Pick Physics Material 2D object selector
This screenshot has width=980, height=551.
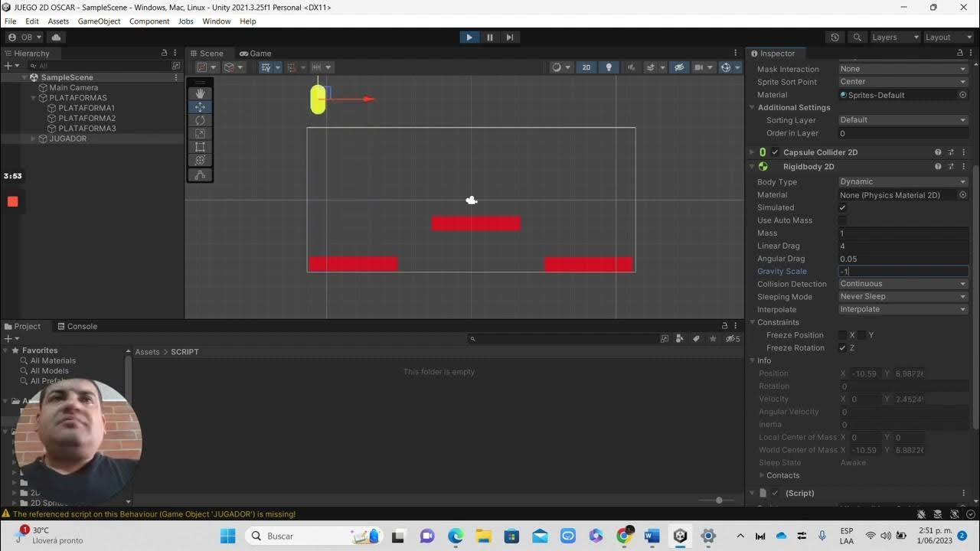963,194
